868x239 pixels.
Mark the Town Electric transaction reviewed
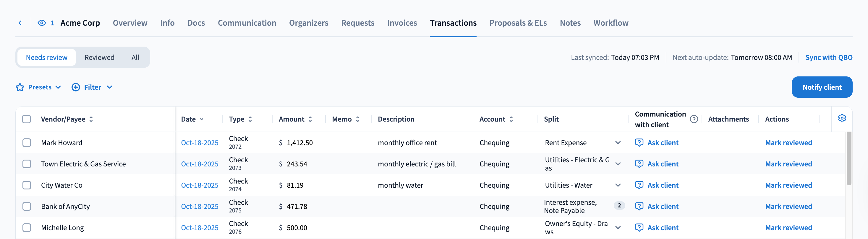click(788, 164)
